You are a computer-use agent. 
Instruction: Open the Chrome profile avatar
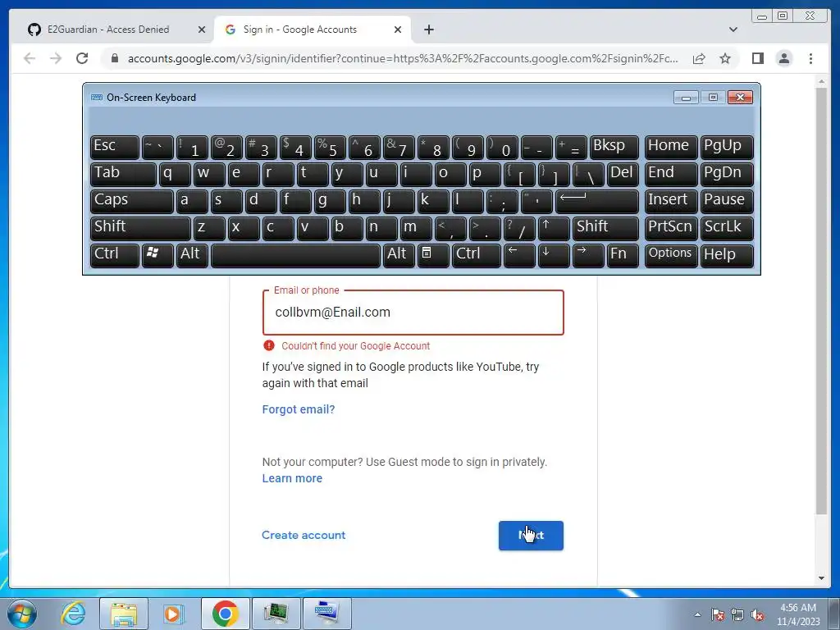pyautogui.click(x=783, y=58)
